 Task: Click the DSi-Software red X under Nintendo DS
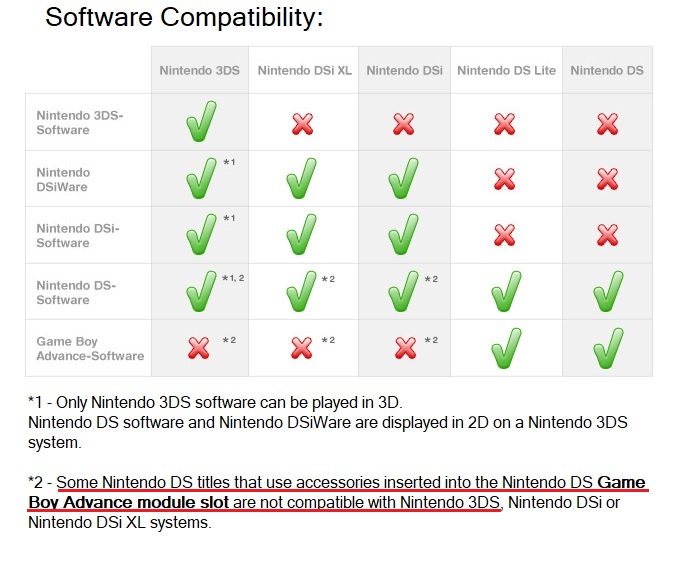point(608,235)
